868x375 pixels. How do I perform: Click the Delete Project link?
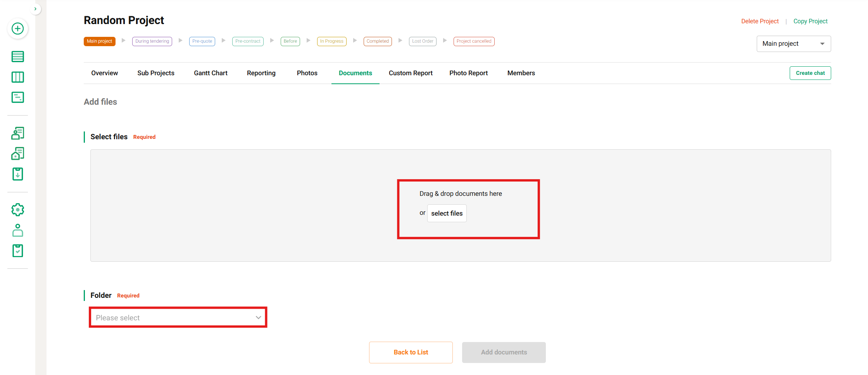[759, 21]
